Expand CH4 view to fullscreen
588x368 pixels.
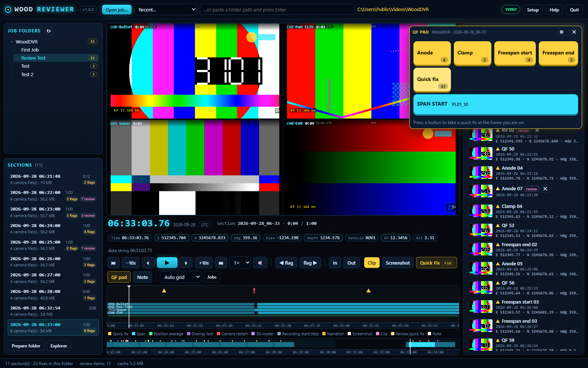(450, 207)
